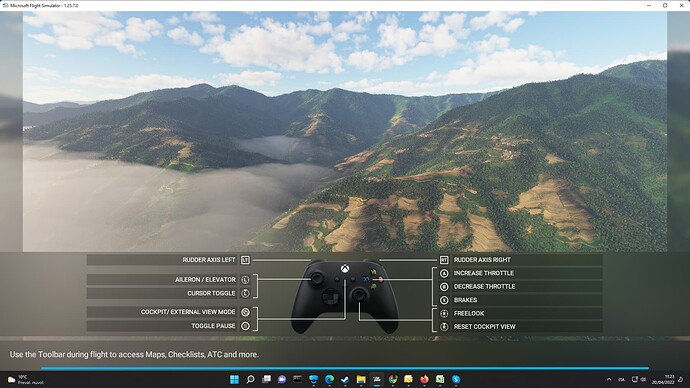The height and width of the screenshot is (388, 690).
Task: Open Windows Search from the taskbar
Action: (250, 379)
